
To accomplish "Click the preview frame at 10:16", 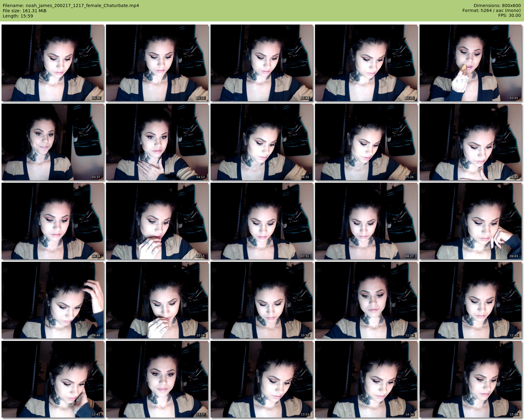I will (157, 300).
